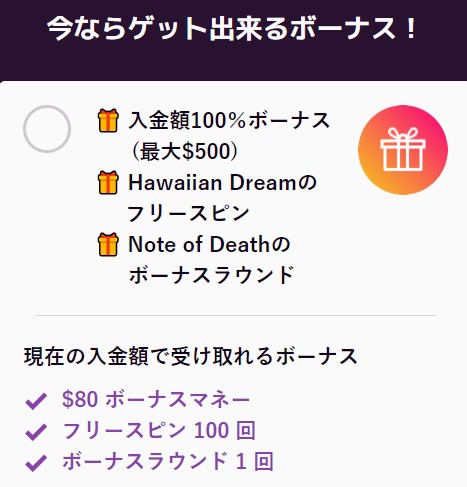Screen dimensions: 467x487
Task: Click the purple ボーナスラウンド 1 回 text
Action: point(168,461)
